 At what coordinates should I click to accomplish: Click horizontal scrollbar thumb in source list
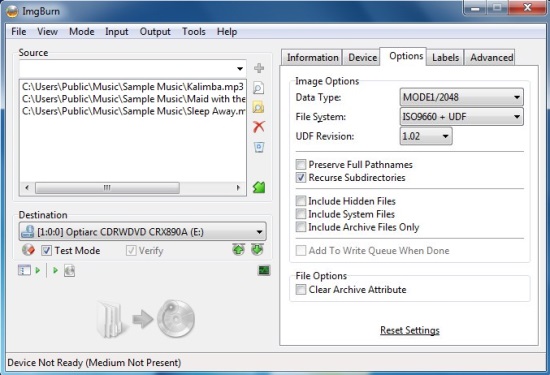coord(107,188)
